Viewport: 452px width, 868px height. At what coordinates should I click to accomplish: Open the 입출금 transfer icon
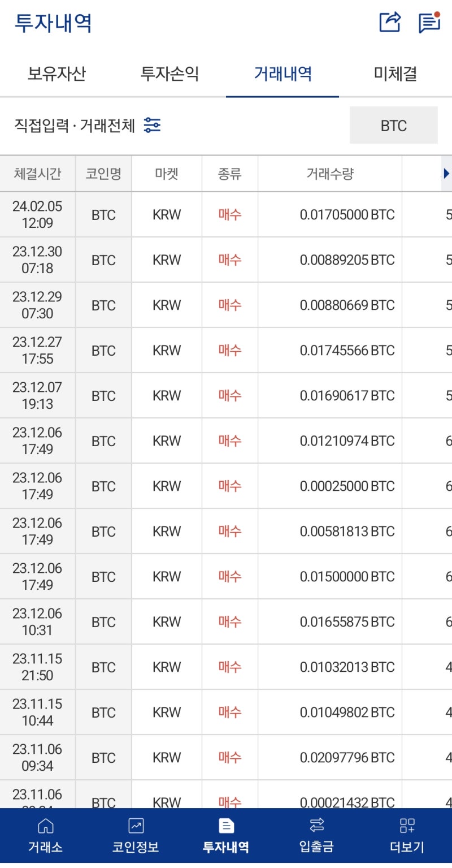click(x=316, y=826)
